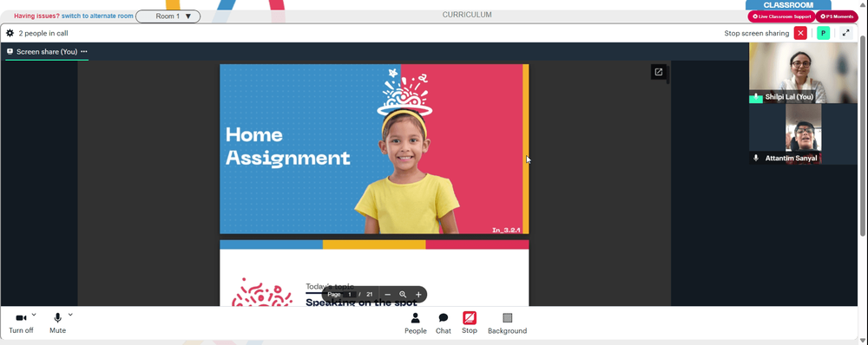Zoom in the PDF with plus icon
Image resolution: width=868 pixels, height=345 pixels.
click(x=418, y=295)
